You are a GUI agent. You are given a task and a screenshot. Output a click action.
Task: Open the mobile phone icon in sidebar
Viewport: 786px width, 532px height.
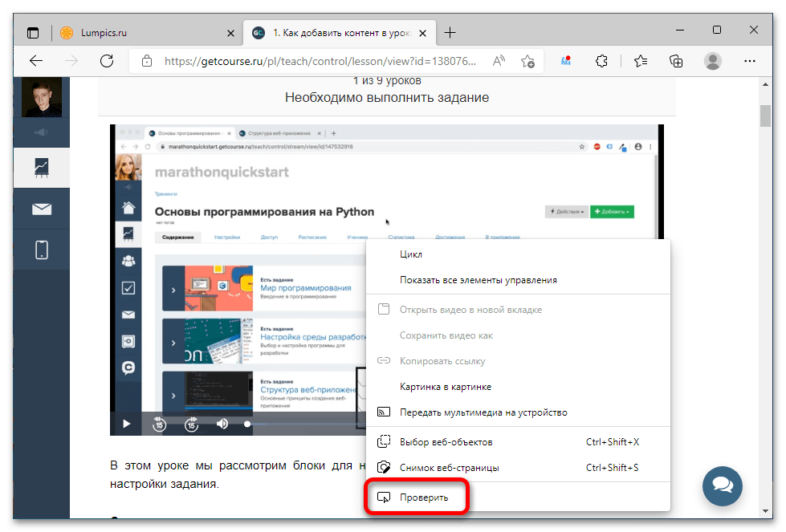(x=42, y=250)
